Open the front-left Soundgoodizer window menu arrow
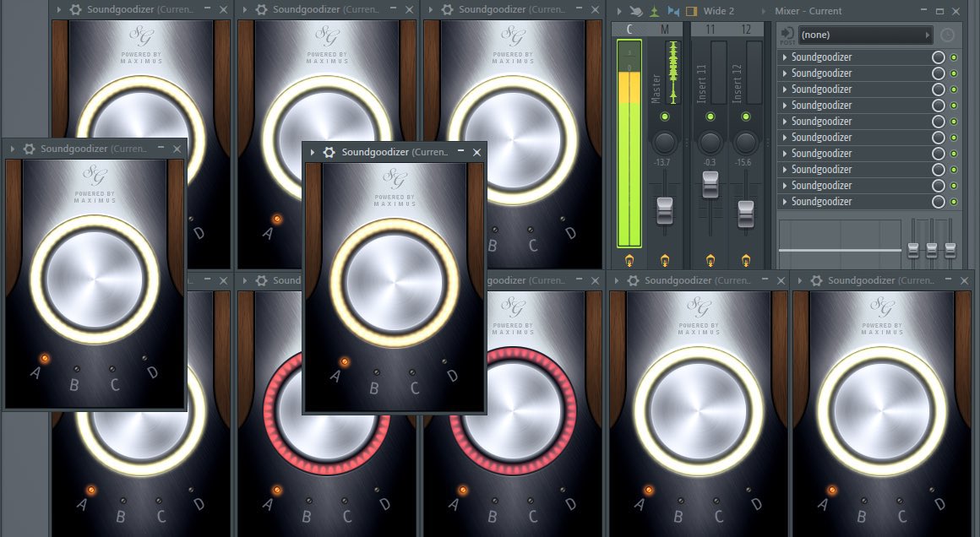Viewport: 980px width, 537px height. pos(13,149)
